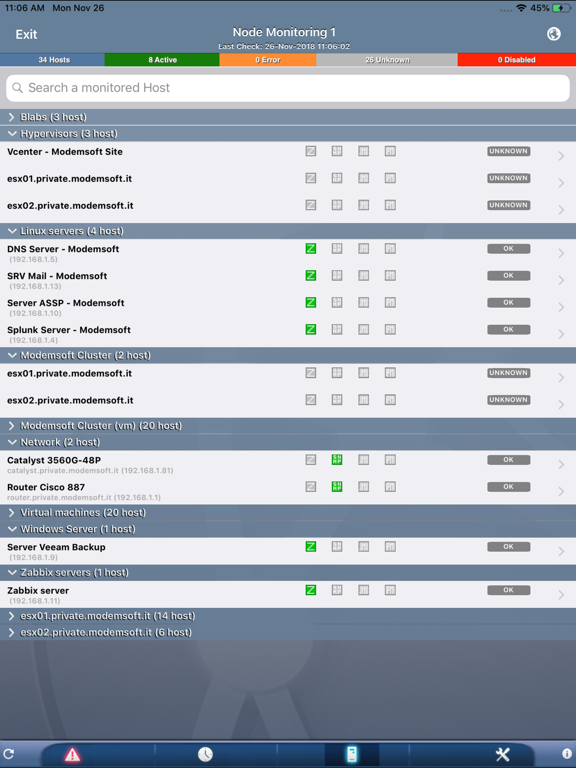Collapse the Modemsoft Cluster (2 host) group
The height and width of the screenshot is (768, 576).
click(x=288, y=356)
